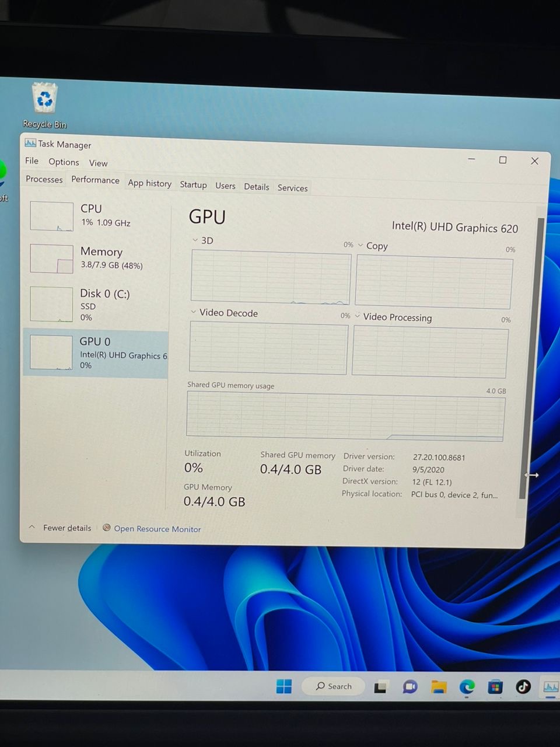Click the Shared GPU memory 0.4/4.0 GB value

[x=290, y=469]
